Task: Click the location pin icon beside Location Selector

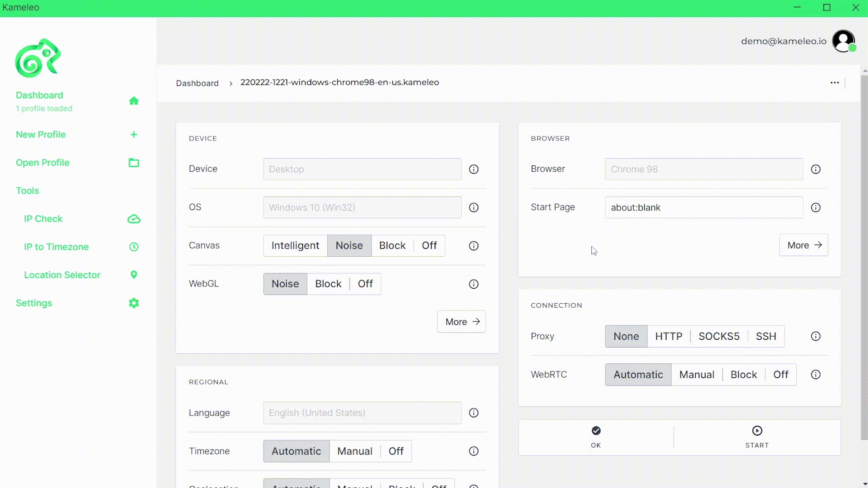Action: point(134,275)
